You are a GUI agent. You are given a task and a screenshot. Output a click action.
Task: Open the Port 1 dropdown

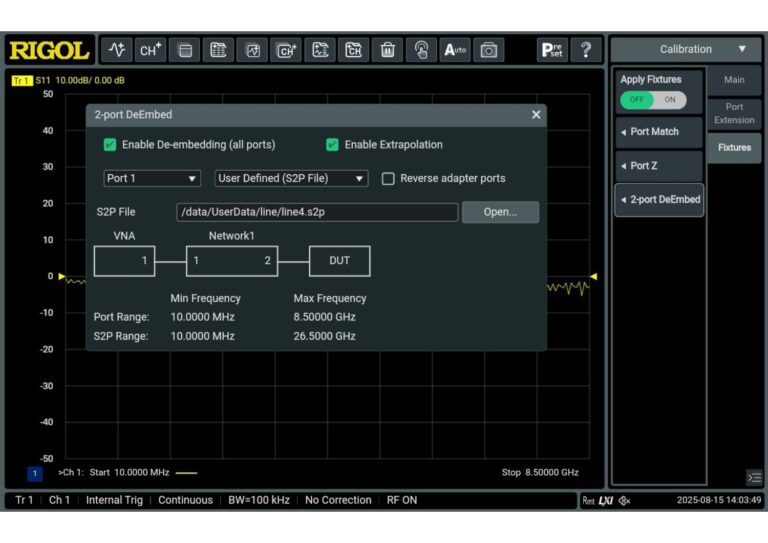click(152, 179)
